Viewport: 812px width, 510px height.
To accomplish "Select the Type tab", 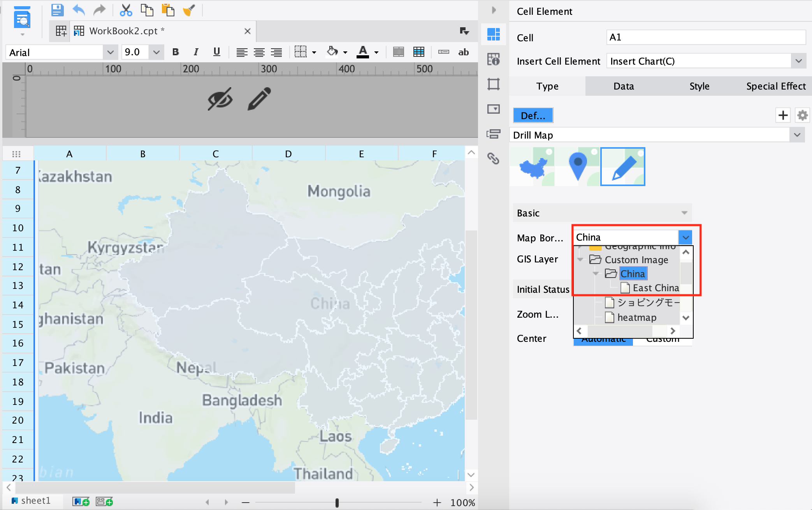I will (x=547, y=86).
